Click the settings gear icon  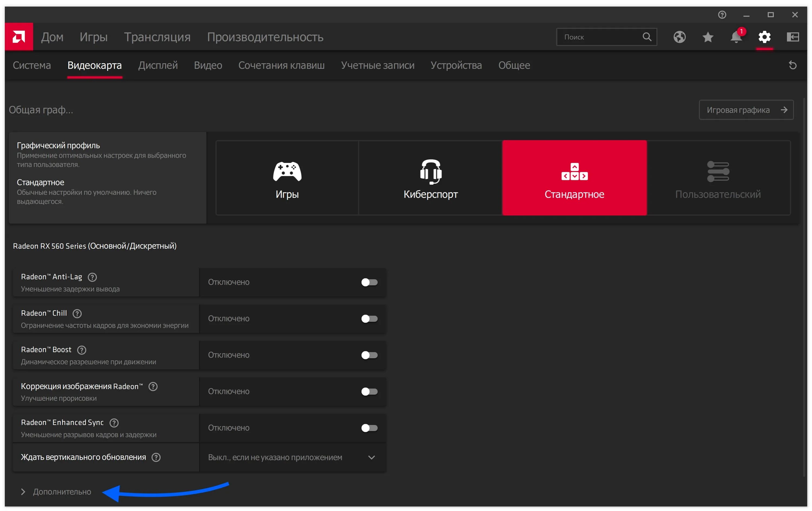pyautogui.click(x=765, y=37)
